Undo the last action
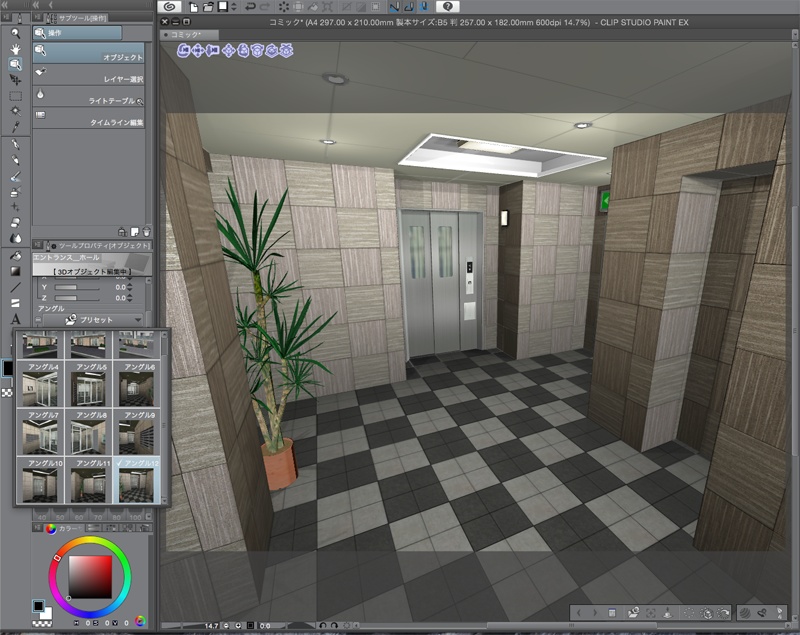 [251, 7]
